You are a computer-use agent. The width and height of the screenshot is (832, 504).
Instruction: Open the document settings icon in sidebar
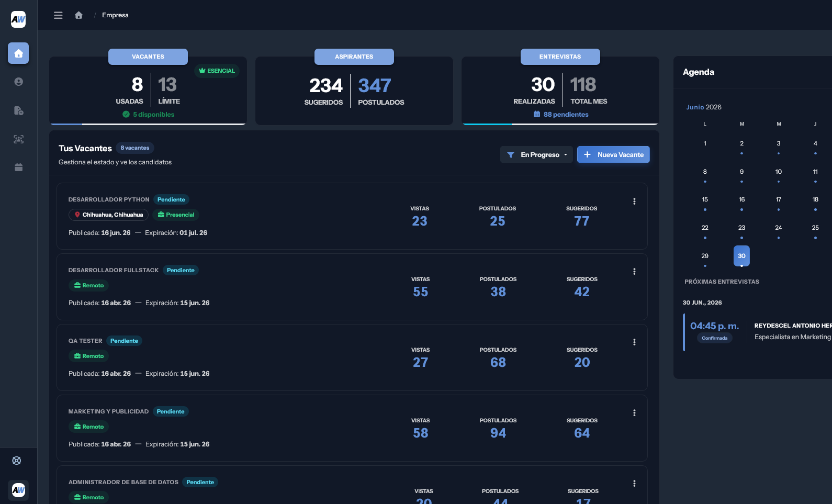[x=18, y=110]
